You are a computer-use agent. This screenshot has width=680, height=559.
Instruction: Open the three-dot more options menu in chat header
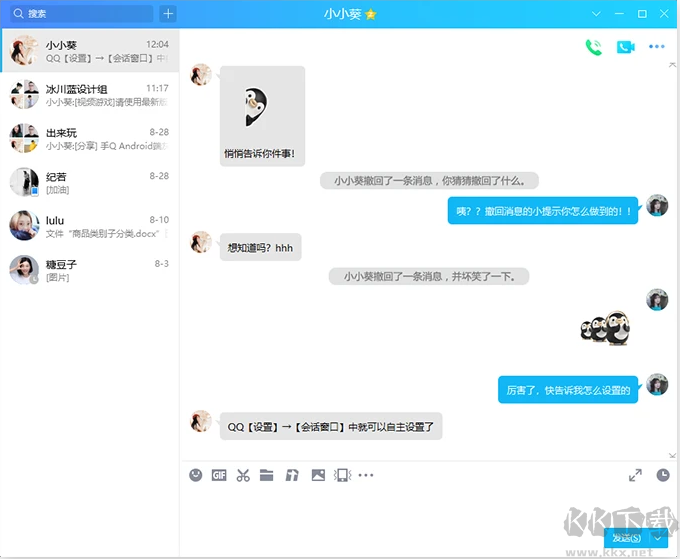tap(657, 46)
